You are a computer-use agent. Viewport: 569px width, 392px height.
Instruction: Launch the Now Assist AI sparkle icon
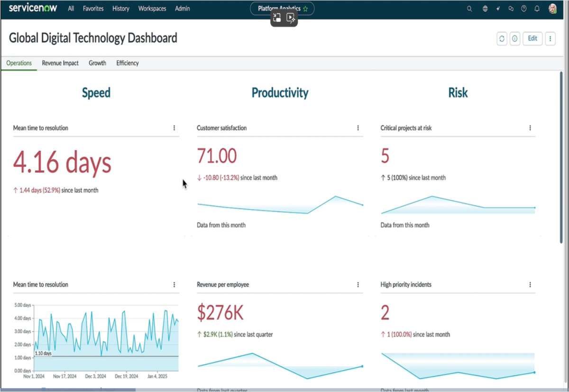(x=499, y=9)
